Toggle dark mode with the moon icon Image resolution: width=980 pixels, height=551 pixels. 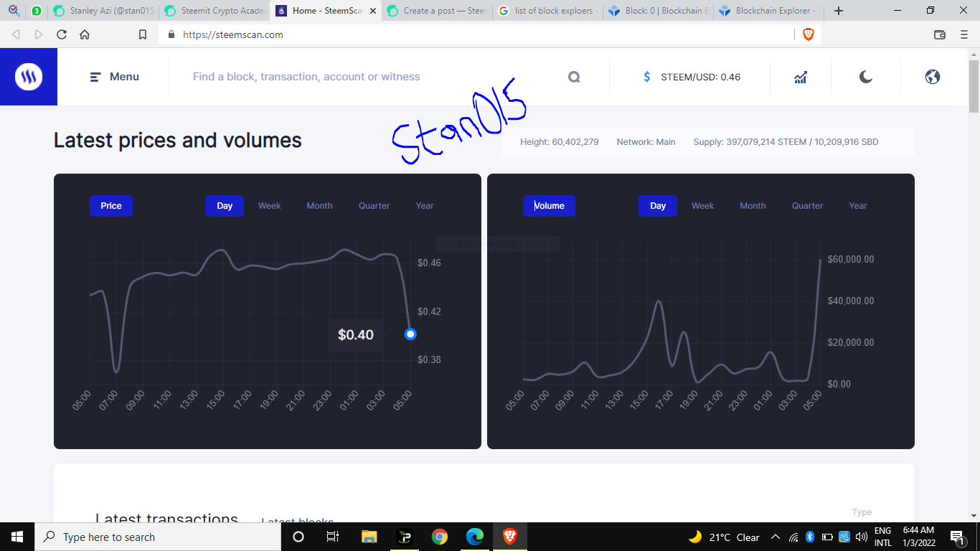click(866, 77)
